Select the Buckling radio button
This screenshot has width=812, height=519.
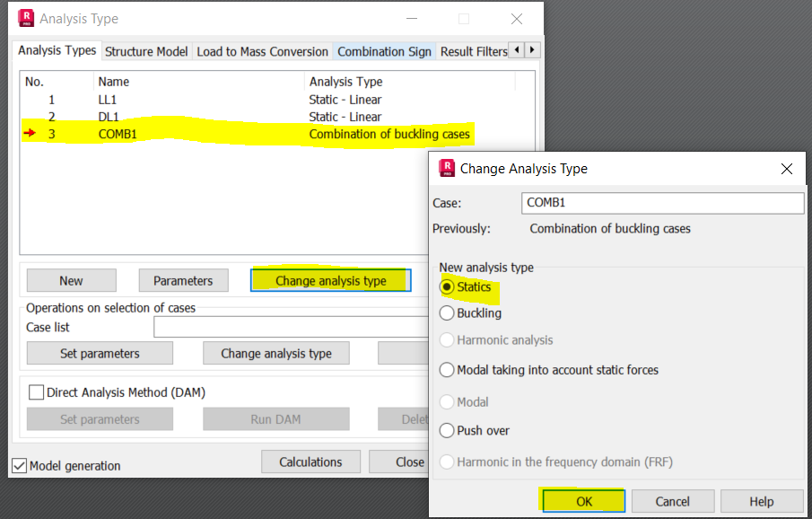point(446,312)
